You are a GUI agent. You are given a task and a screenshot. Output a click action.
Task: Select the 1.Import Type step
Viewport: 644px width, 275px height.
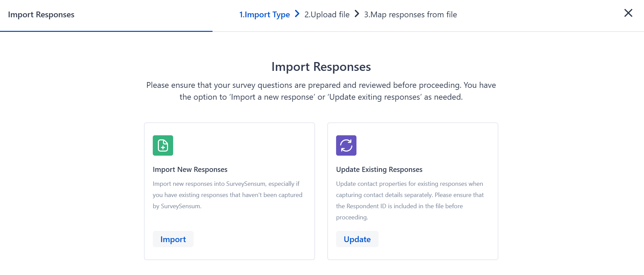265,14
